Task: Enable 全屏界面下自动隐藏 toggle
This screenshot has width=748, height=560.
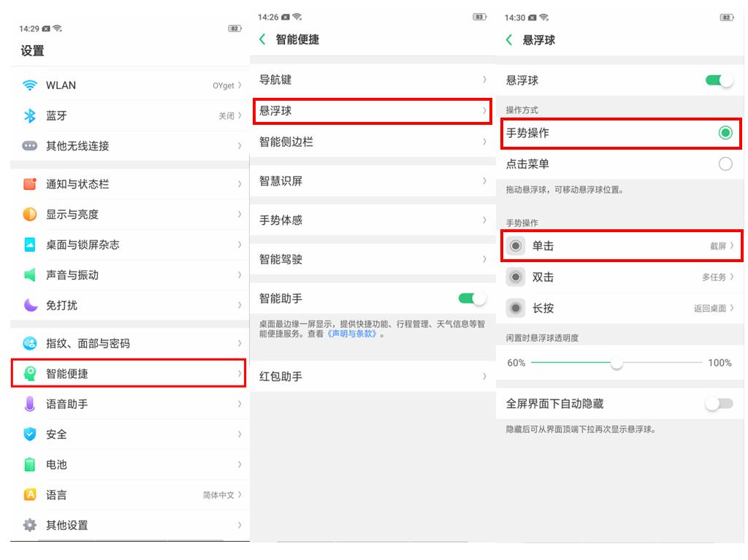Action: [x=719, y=404]
